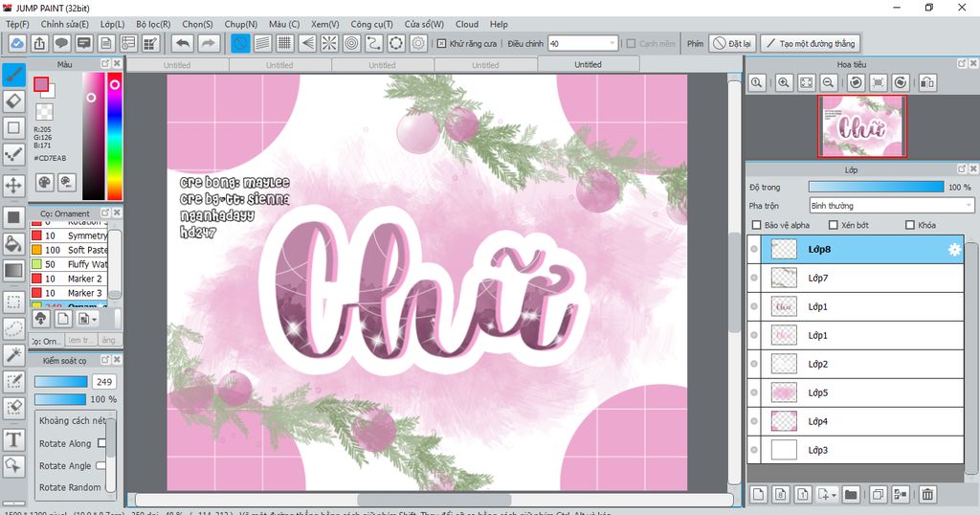The image size is (980, 515).
Task: Select 'Soft Pastel' brush in list
Action: 69,250
